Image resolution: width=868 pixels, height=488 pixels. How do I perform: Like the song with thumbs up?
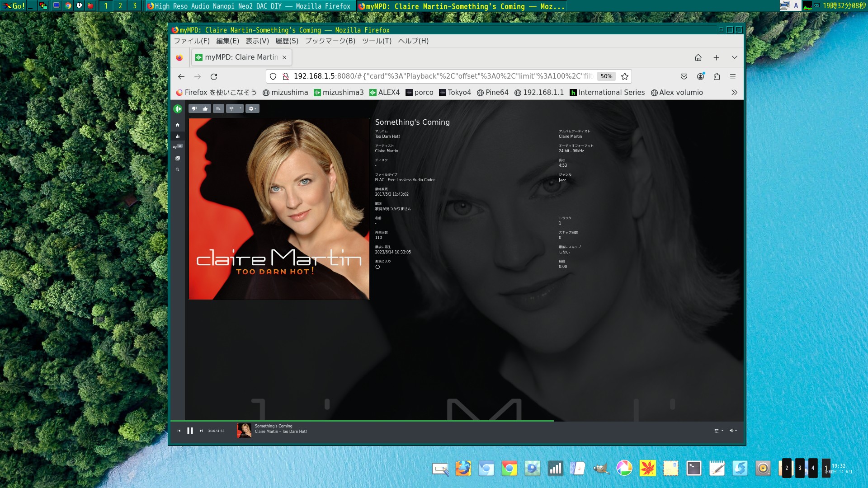click(205, 108)
